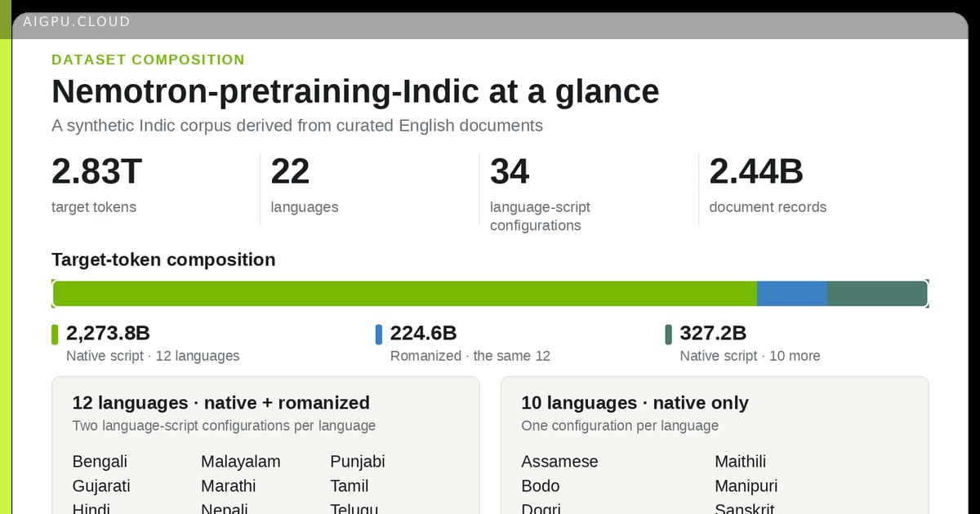Click the green 2,273.8B legend marker

pyautogui.click(x=55, y=334)
